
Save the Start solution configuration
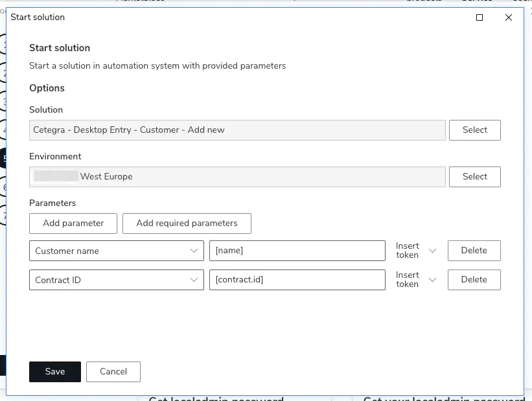click(x=54, y=371)
